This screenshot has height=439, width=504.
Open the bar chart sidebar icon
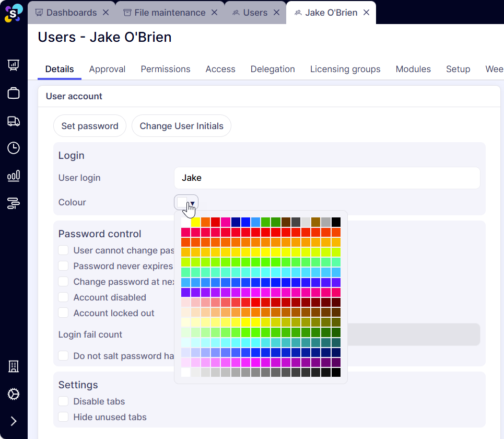[14, 176]
